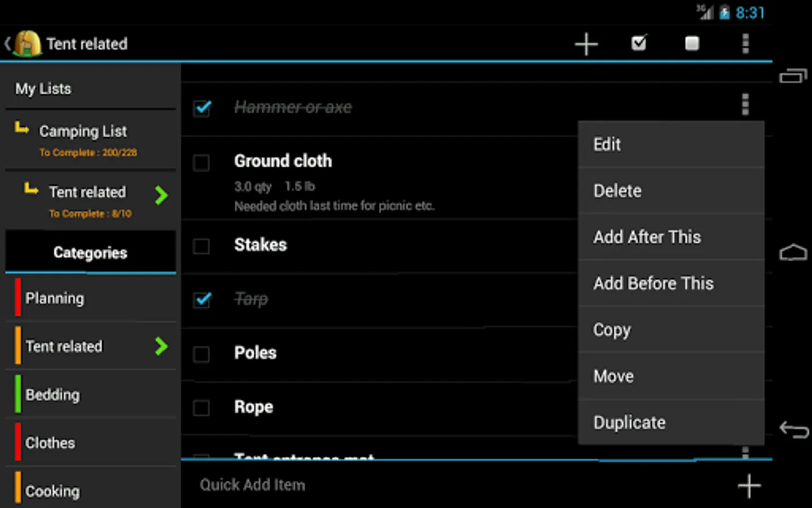Tap the Rope item name
Screen dimensions: 812x508
(254, 407)
